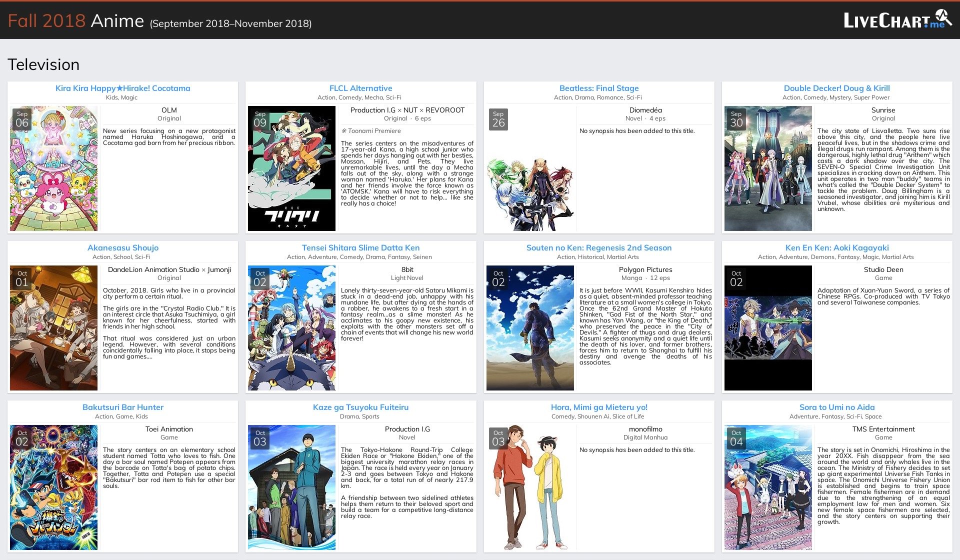
Task: Click Studio Deen studio name
Action: pos(883,269)
